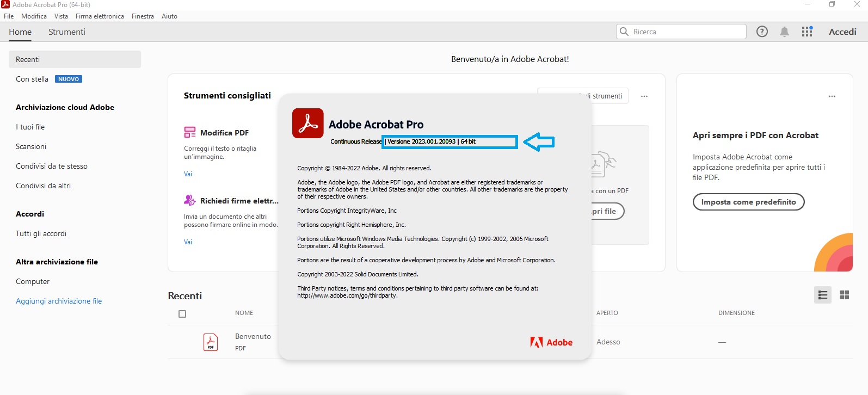Open the Aiuto menu
Image resolution: width=868 pixels, height=395 pixels.
169,16
